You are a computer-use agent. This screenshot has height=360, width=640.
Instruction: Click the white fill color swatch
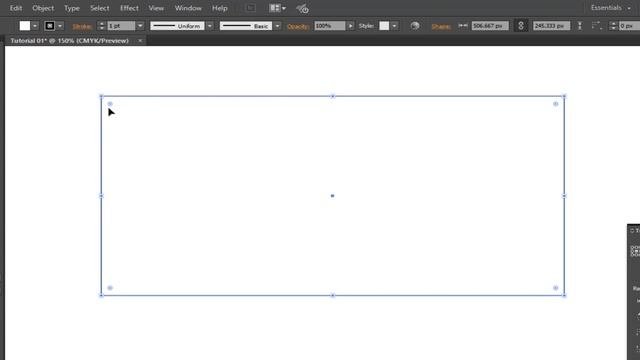[25, 26]
